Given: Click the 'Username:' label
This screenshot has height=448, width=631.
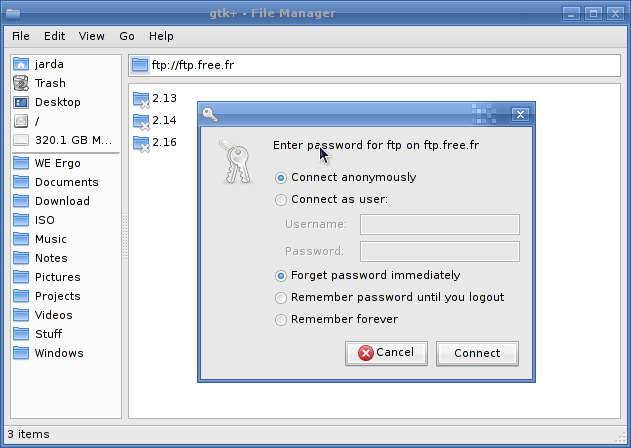Looking at the screenshot, I should tap(316, 224).
